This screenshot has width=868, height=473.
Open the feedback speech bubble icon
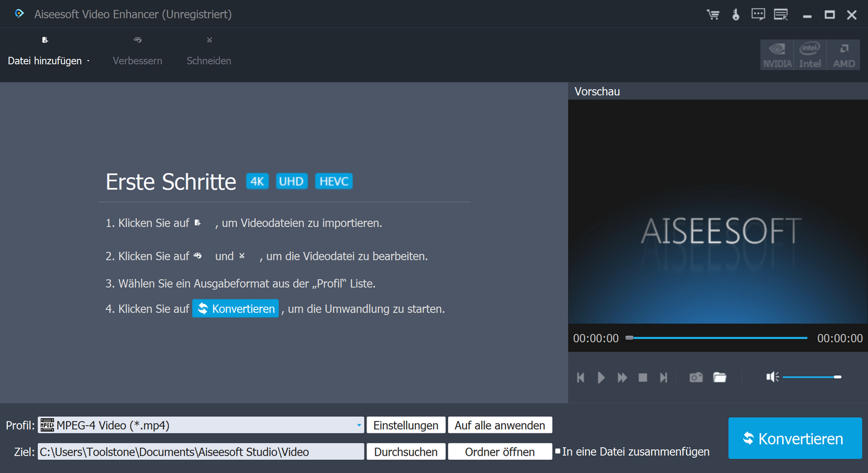(758, 14)
